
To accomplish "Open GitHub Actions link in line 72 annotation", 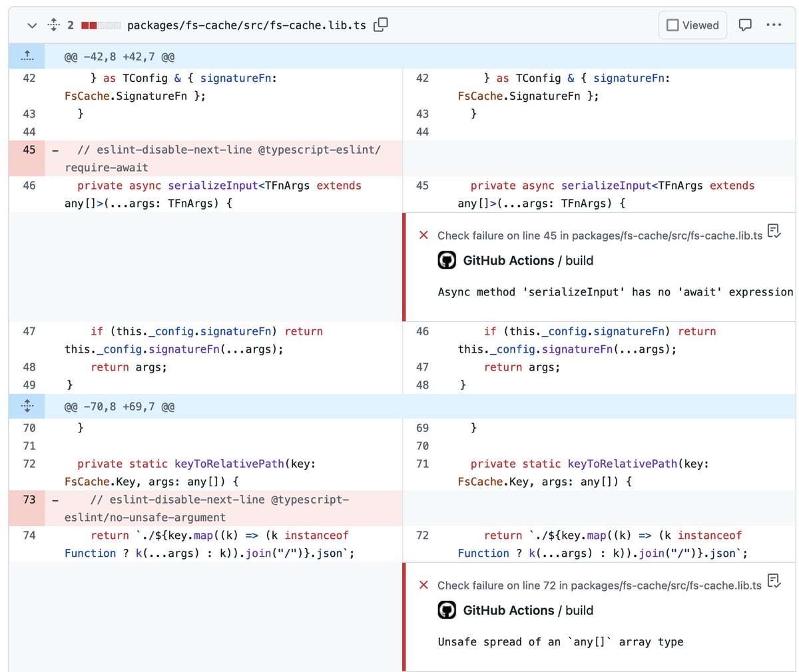I will coord(509,610).
